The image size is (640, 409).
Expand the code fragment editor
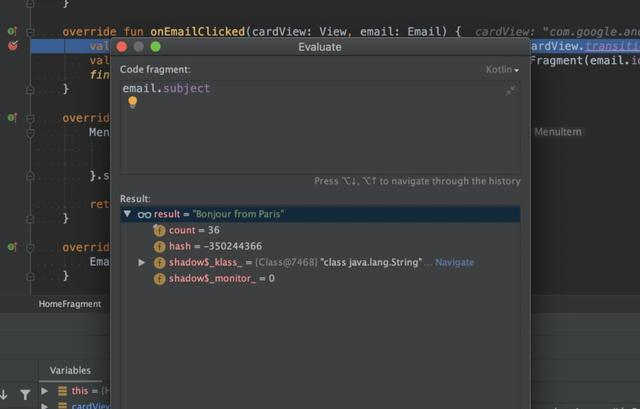pyautogui.click(x=511, y=90)
